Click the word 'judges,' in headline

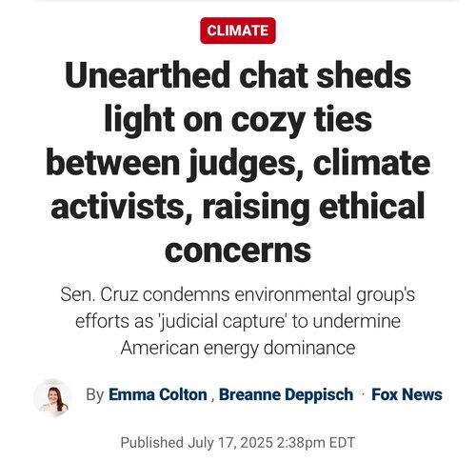pyautogui.click(x=247, y=165)
